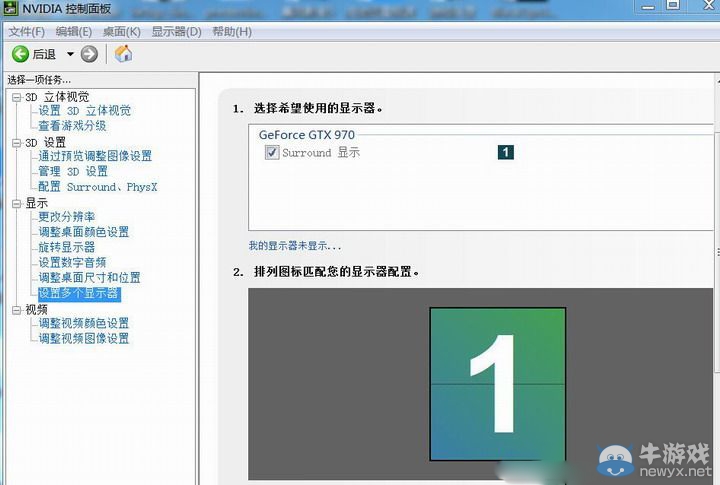Image resolution: width=720 pixels, height=485 pixels.
Task: Open 调整桌面颜色设置 task
Action: [84, 232]
